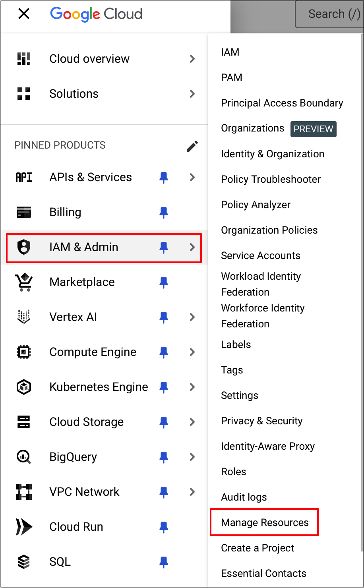Click the Marketplace shopping cart icon
The width and height of the screenshot is (364, 588).
[x=24, y=282]
